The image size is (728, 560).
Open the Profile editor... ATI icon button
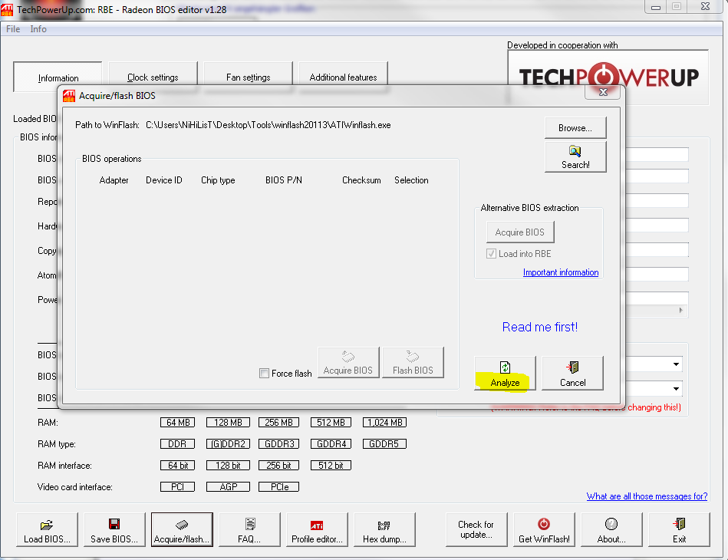click(317, 530)
